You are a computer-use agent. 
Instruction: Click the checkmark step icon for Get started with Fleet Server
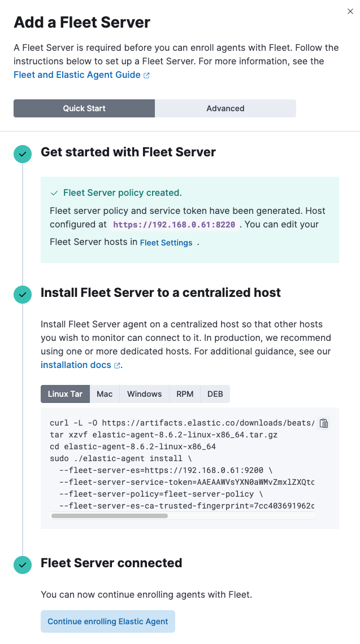pyautogui.click(x=23, y=154)
